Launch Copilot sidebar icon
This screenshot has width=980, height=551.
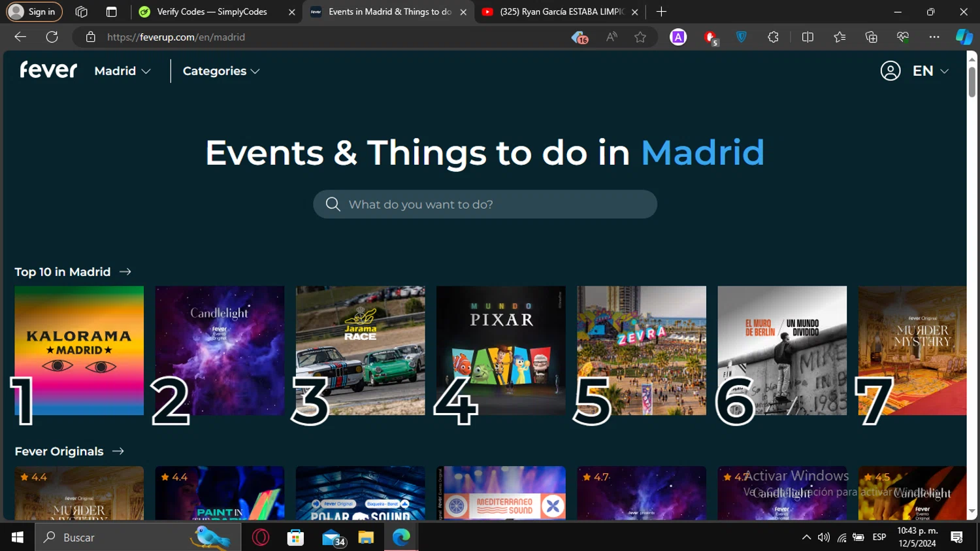964,37
